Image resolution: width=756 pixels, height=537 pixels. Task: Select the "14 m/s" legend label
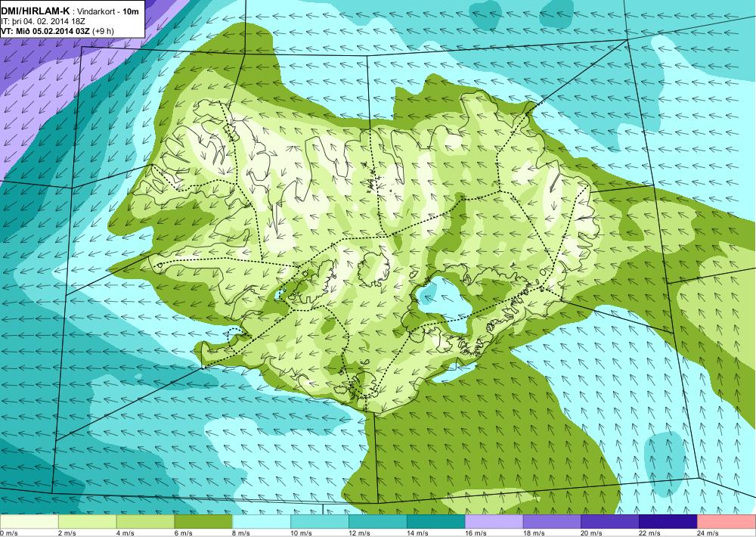click(417, 532)
